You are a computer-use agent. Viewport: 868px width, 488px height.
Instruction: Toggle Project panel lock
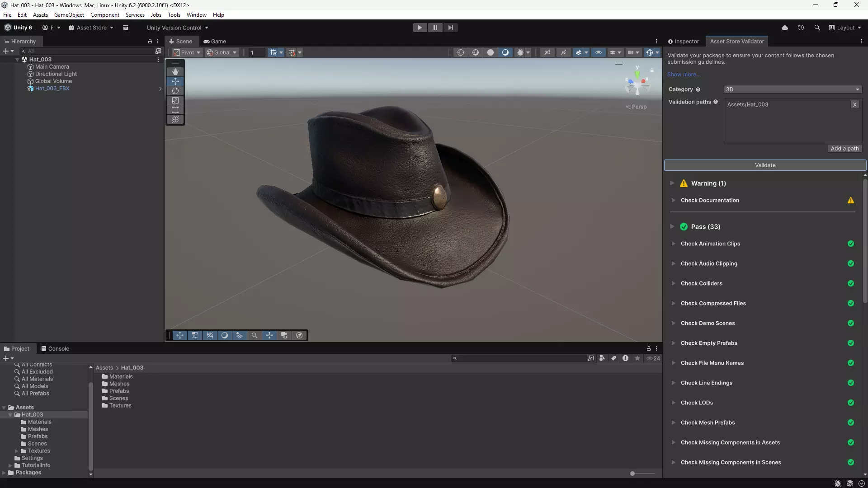(x=649, y=348)
